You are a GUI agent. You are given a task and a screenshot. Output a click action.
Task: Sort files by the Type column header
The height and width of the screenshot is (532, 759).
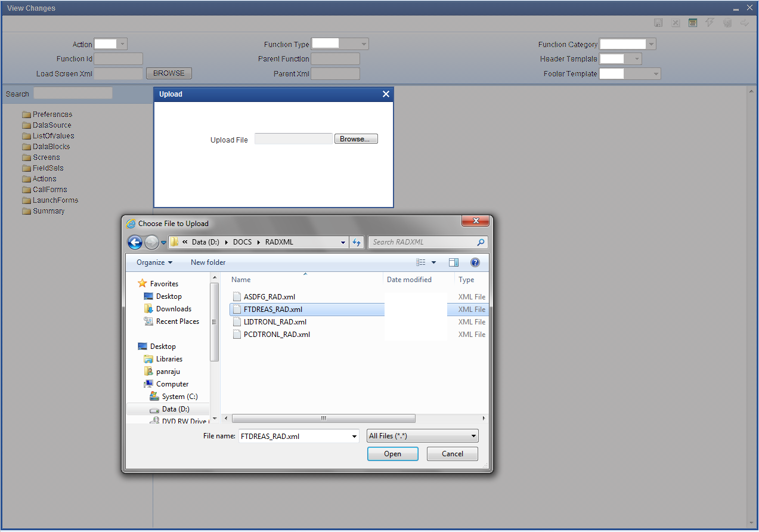tap(467, 280)
